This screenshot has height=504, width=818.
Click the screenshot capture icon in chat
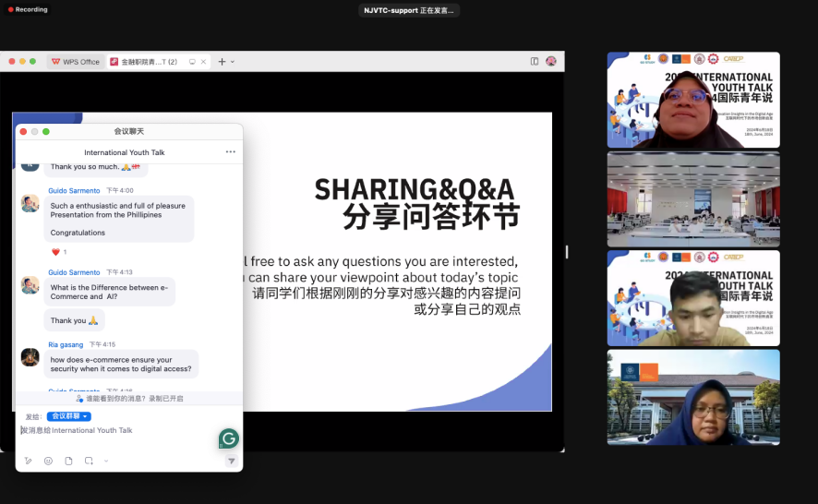pyautogui.click(x=89, y=461)
